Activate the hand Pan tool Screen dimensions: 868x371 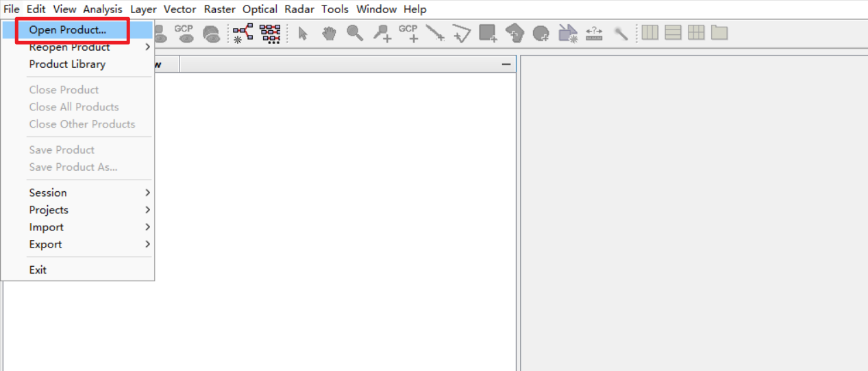click(330, 33)
